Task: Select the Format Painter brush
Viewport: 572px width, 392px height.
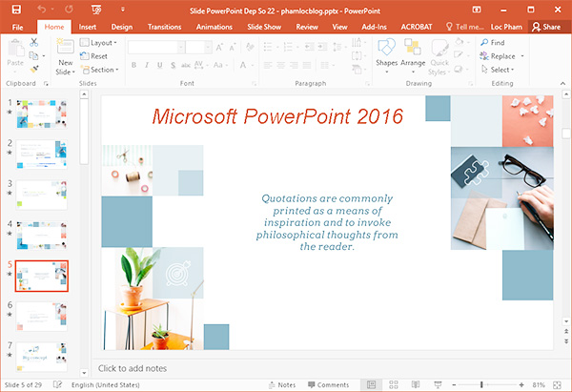Action: [x=34, y=69]
